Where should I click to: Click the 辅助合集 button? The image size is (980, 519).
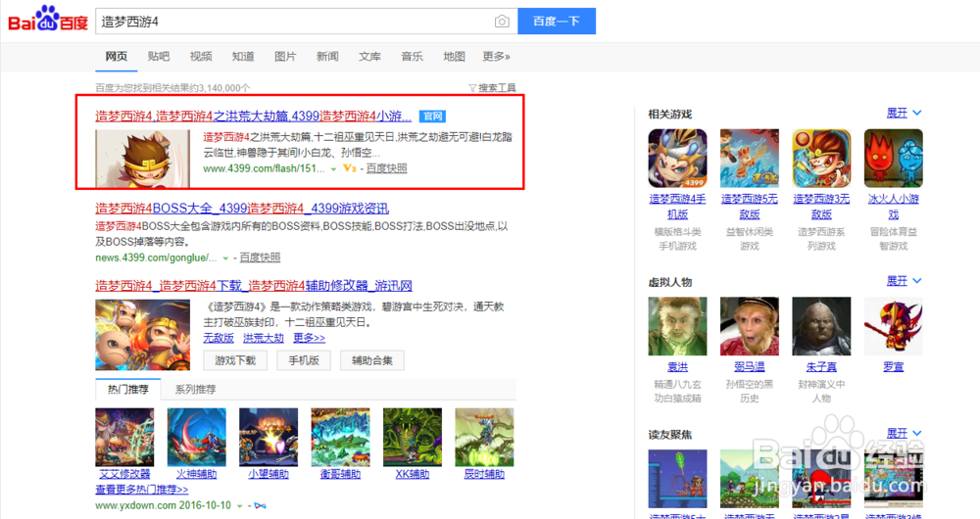372,360
